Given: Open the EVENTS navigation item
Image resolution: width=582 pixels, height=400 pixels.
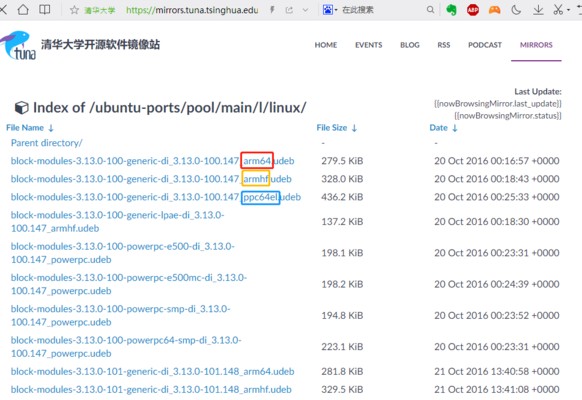Looking at the screenshot, I should tap(369, 45).
